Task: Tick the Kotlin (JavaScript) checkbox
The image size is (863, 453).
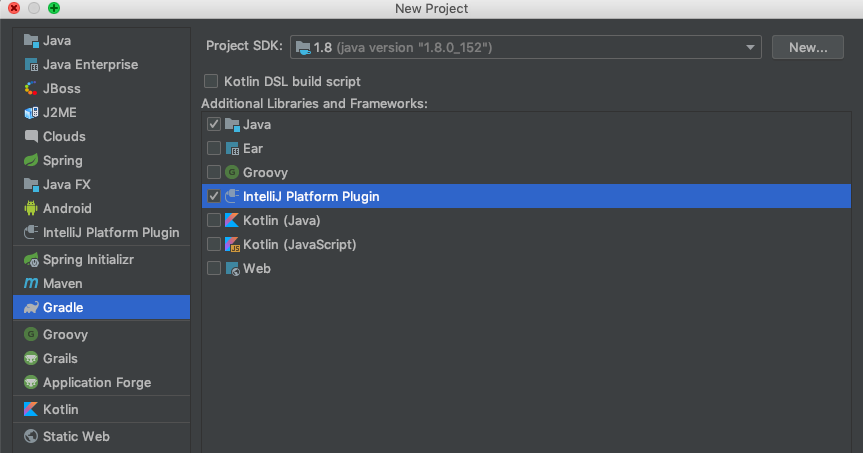Action: [213, 245]
